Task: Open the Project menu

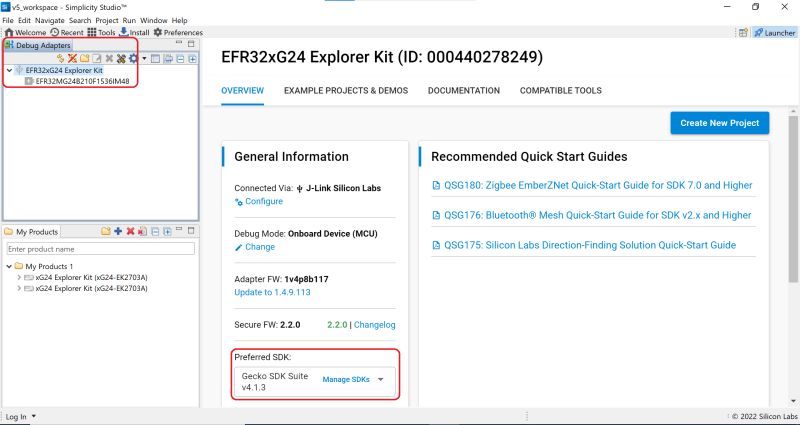Action: pos(107,20)
